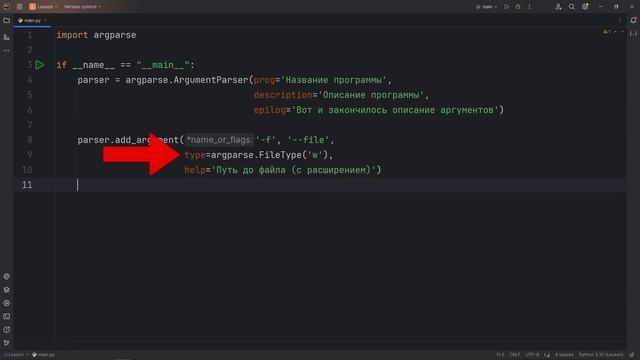640x360 pixels.
Task: Click the empty current line 11 in editor
Action: pos(341,185)
